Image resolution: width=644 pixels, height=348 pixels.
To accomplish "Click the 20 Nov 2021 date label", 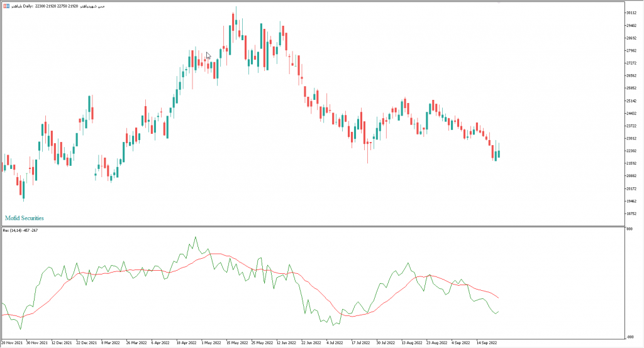I will 13,344.
